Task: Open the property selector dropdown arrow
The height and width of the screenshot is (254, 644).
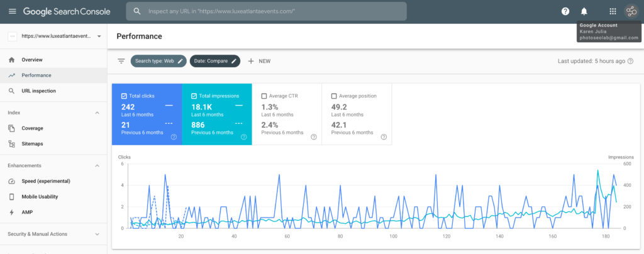Action: tap(99, 36)
